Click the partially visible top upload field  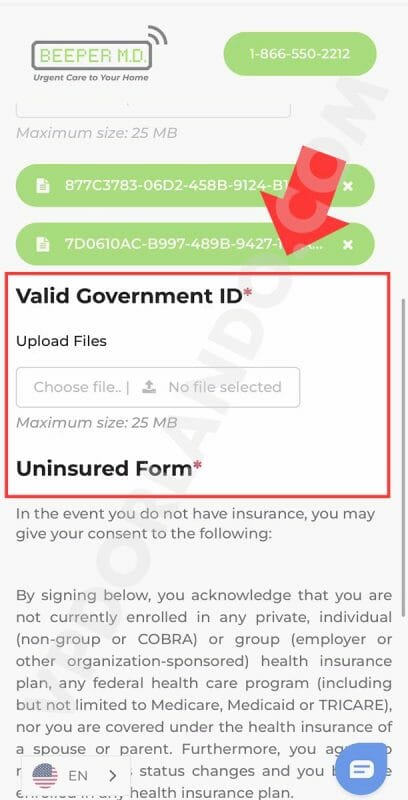pyautogui.click(x=154, y=109)
